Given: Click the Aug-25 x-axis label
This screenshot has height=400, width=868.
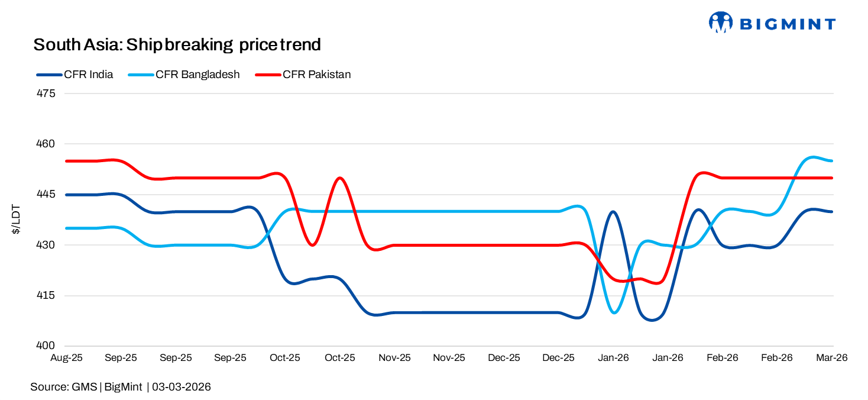Looking at the screenshot, I should pyautogui.click(x=66, y=358).
